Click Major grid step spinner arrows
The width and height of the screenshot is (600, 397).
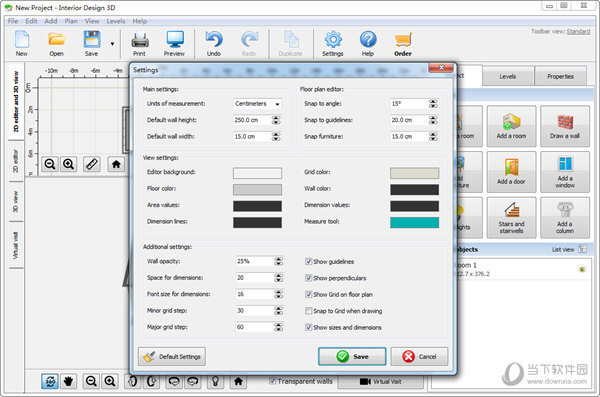(279, 327)
